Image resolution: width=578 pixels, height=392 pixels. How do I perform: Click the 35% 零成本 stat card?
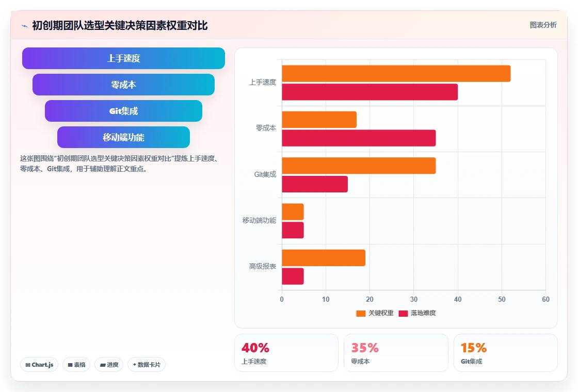[x=396, y=353]
